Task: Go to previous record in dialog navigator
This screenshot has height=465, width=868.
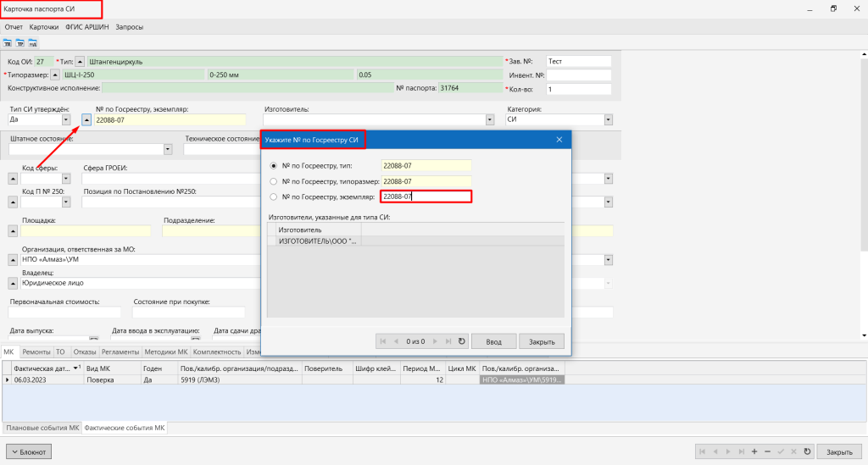Action: pyautogui.click(x=396, y=341)
